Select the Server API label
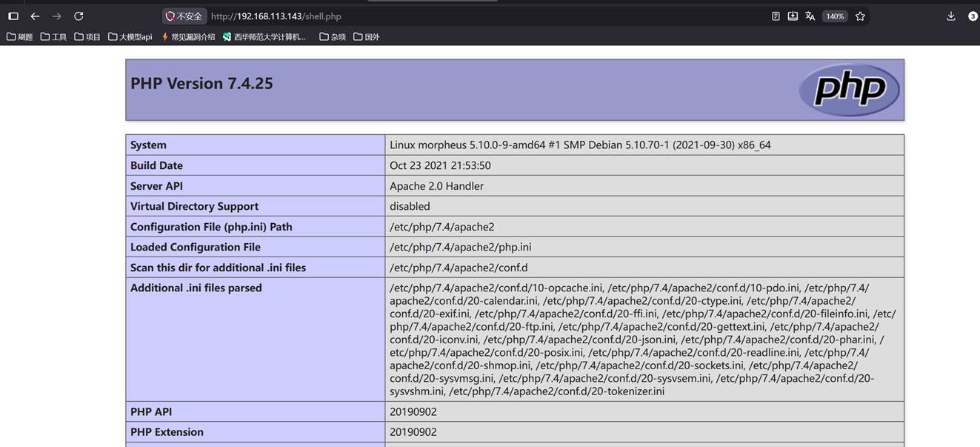The image size is (980, 447). 156,186
